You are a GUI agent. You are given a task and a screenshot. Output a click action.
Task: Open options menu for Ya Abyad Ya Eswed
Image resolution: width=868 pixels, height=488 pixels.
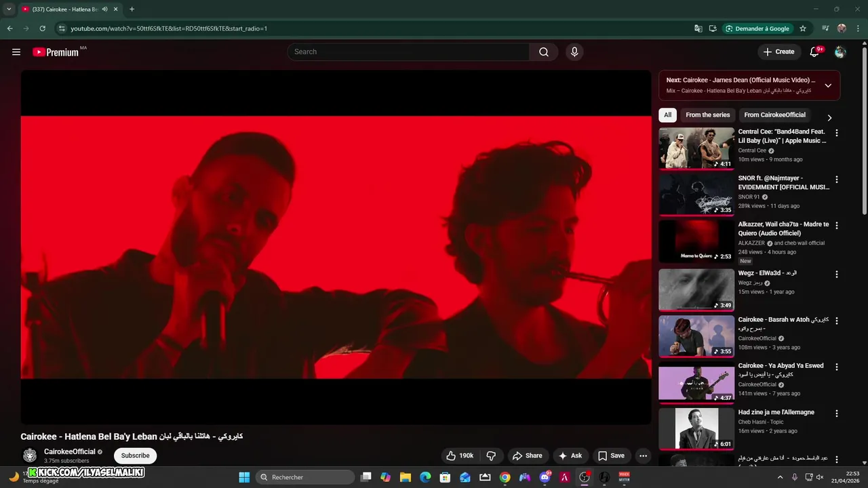[836, 367]
